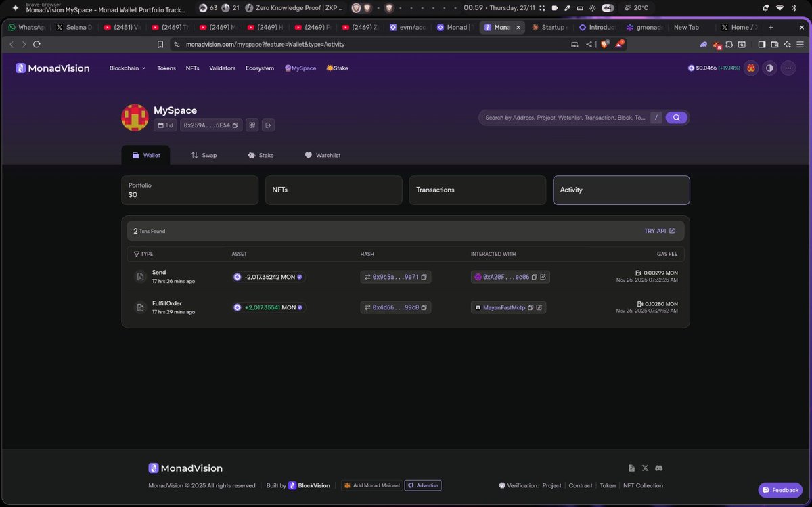Click the MonadVision logo in the header
The width and height of the screenshot is (812, 507).
pyautogui.click(x=53, y=68)
